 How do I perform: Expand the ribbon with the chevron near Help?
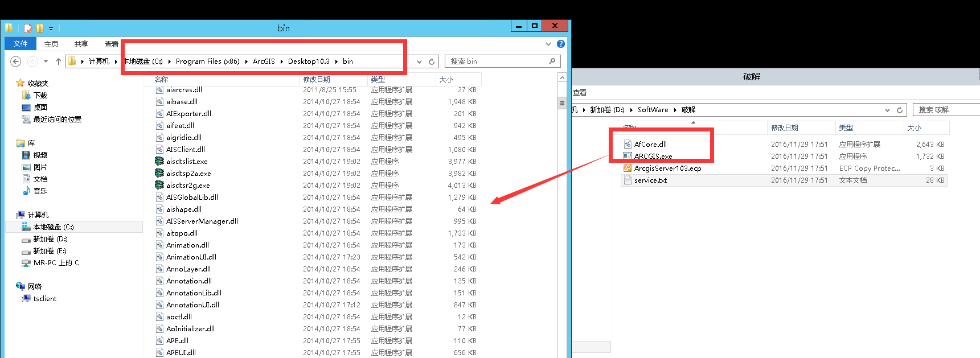(548, 44)
